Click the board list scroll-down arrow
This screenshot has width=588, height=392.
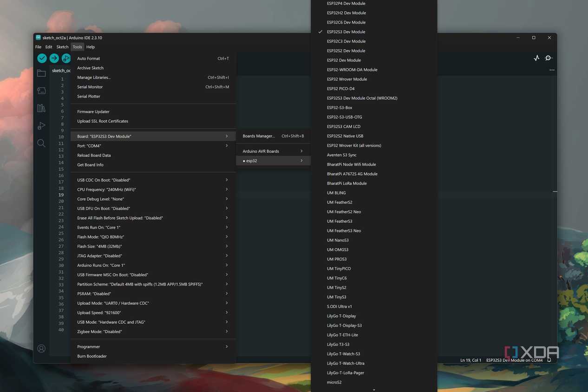coord(374,390)
